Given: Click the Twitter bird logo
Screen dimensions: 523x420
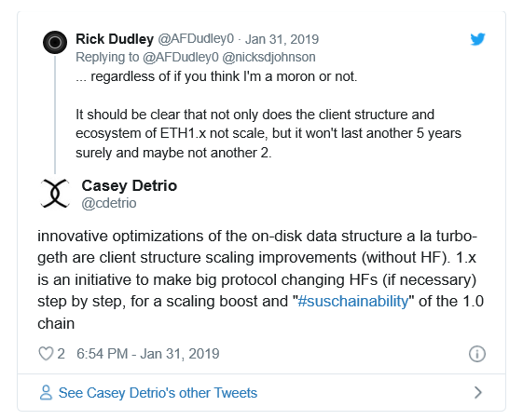Looking at the screenshot, I should pyautogui.click(x=477, y=39).
